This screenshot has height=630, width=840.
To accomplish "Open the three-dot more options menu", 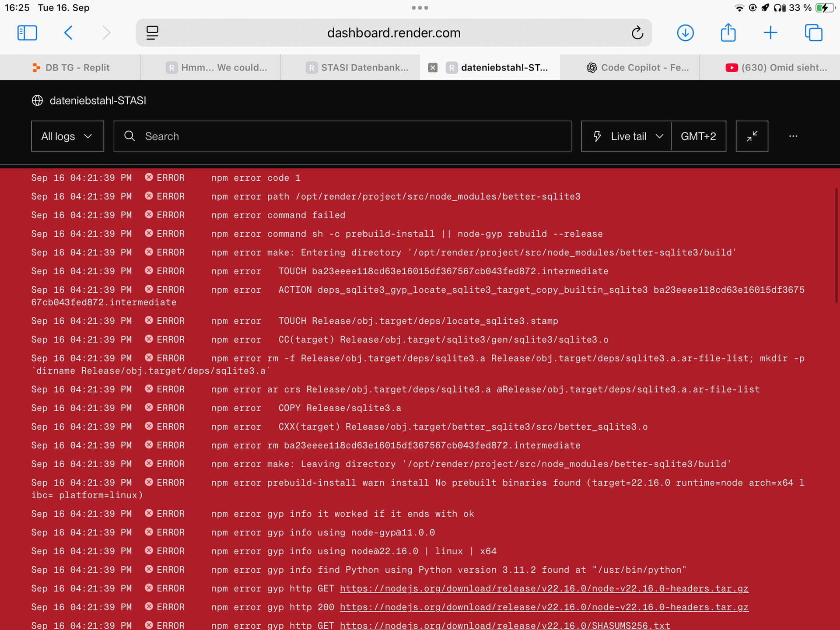I will [793, 136].
